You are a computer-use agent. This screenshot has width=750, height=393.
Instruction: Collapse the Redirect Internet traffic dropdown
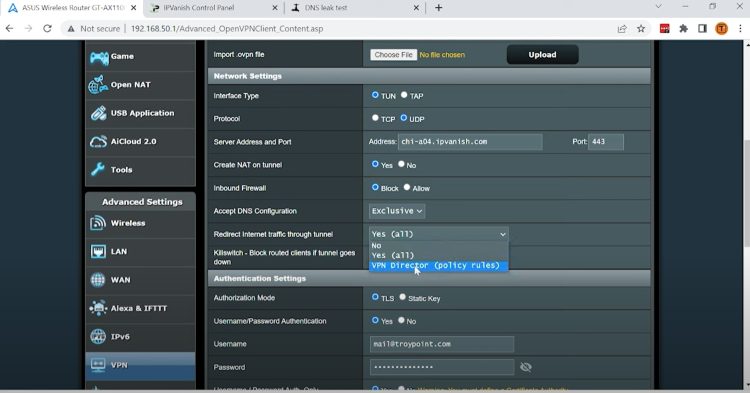(x=439, y=234)
